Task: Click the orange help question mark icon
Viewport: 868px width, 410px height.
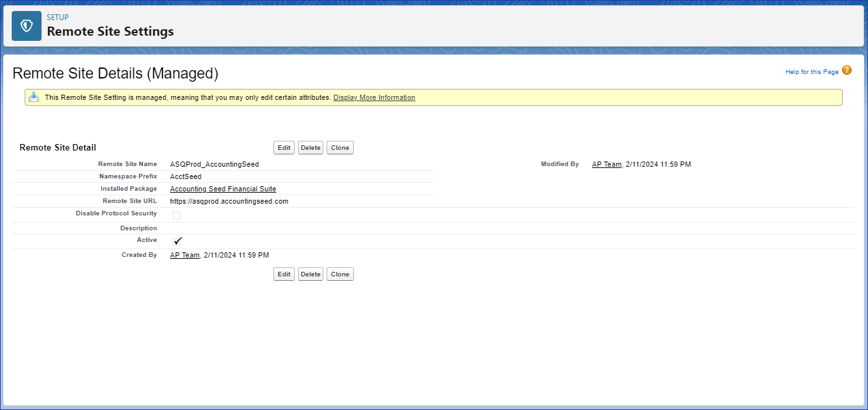Action: coord(847,71)
